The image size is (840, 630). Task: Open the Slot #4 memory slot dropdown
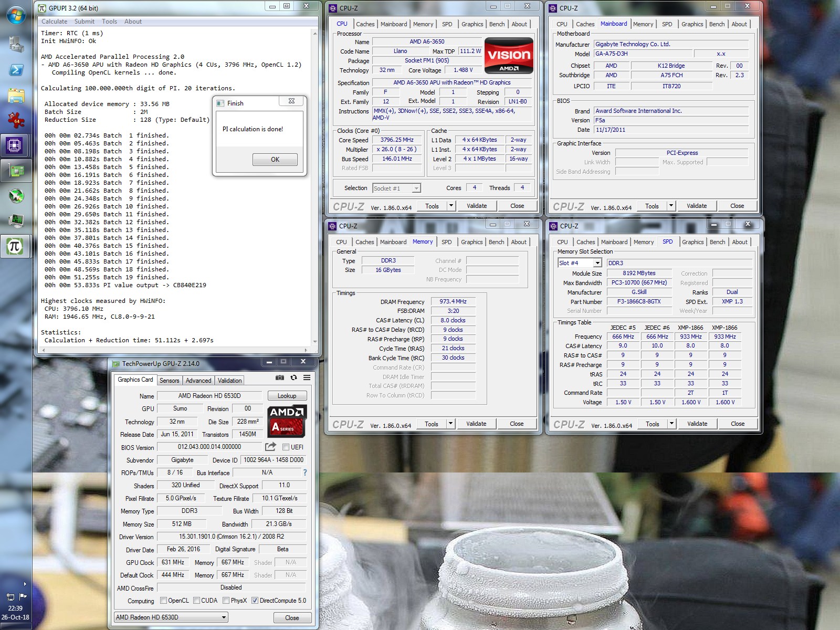580,263
